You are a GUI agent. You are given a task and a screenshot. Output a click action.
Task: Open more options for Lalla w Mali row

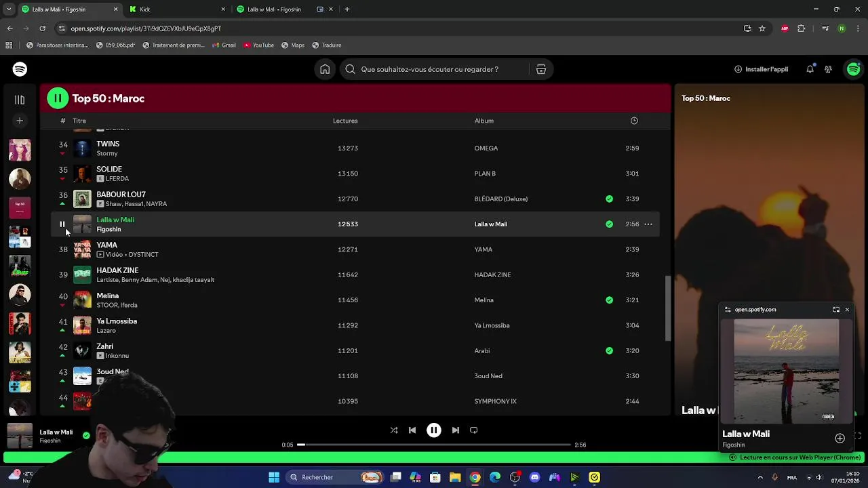[648, 224]
